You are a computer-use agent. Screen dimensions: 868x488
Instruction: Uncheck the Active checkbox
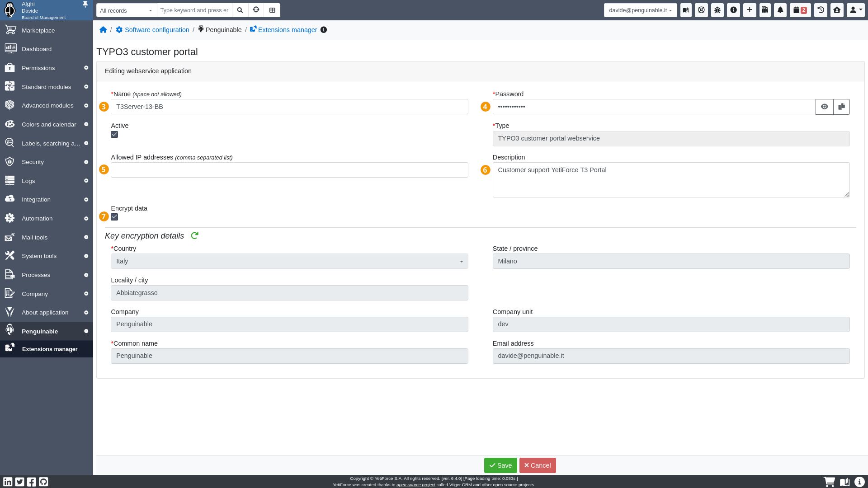coord(114,135)
